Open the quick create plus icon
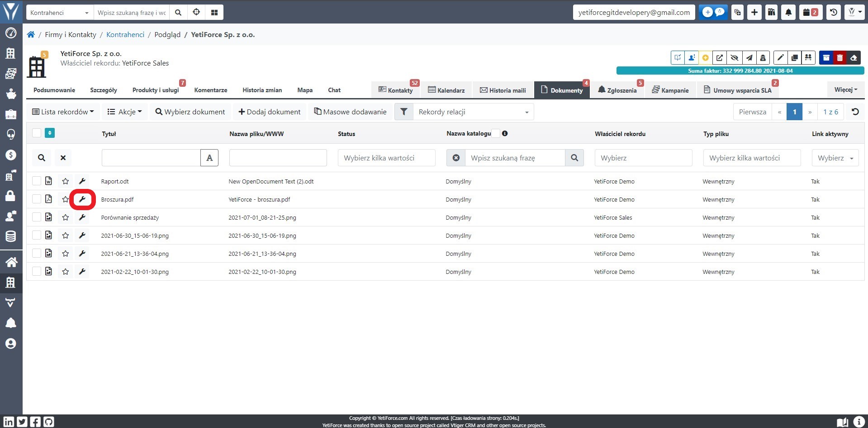 (x=754, y=12)
